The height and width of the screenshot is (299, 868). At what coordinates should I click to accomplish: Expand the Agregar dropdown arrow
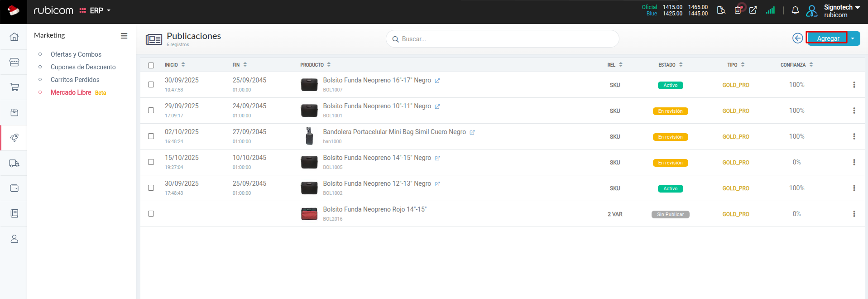click(853, 39)
